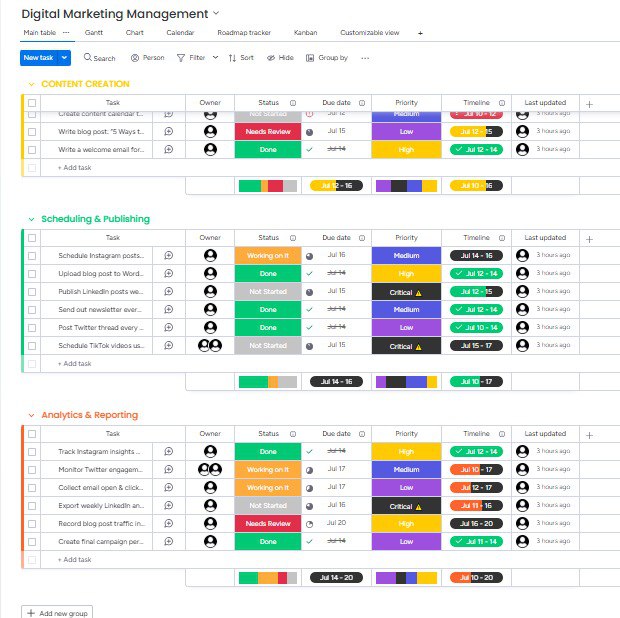Switch to the Customizable view tab
The height and width of the screenshot is (618, 620).
[370, 32]
